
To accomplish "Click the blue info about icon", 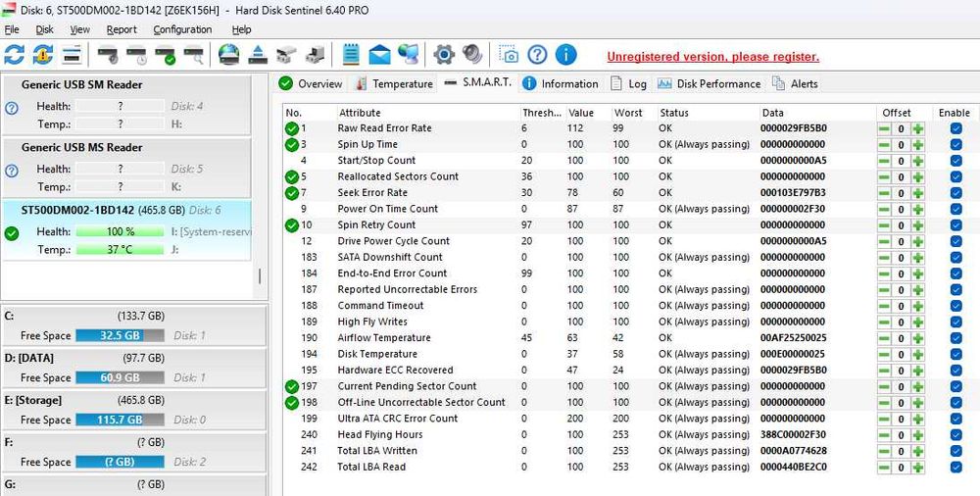I will [x=566, y=55].
